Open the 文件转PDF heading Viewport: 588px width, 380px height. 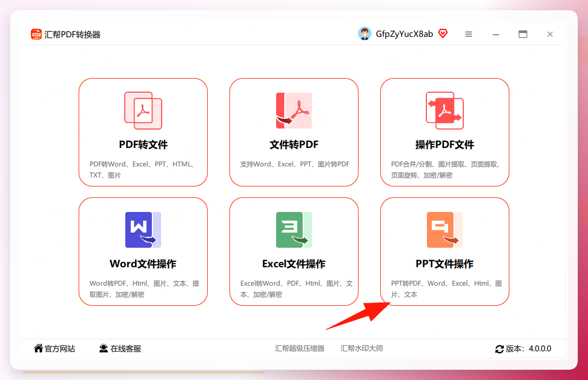[294, 145]
